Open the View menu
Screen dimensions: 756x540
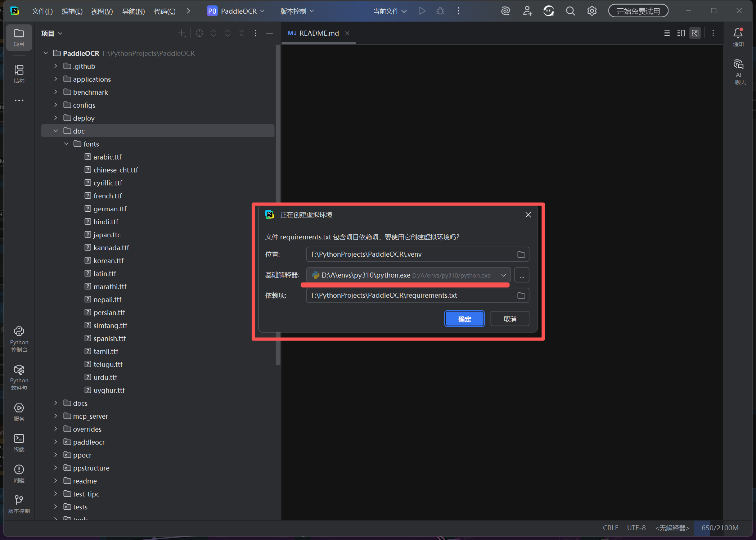[102, 11]
